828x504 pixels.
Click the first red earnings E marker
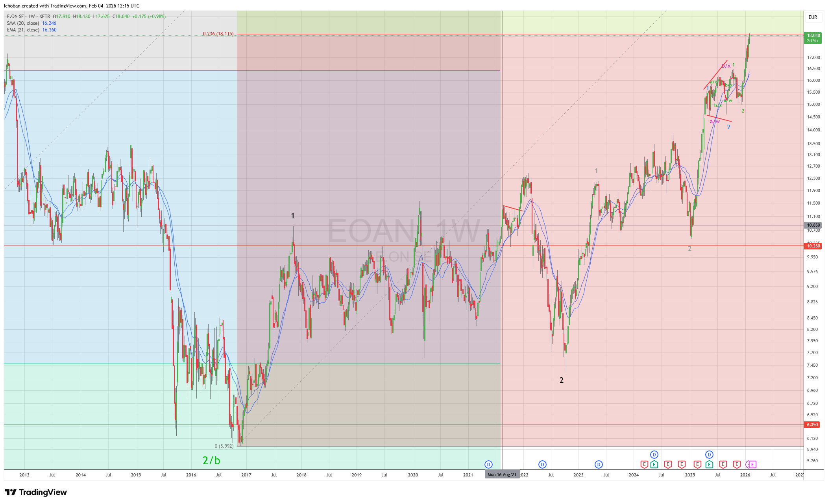click(x=644, y=464)
